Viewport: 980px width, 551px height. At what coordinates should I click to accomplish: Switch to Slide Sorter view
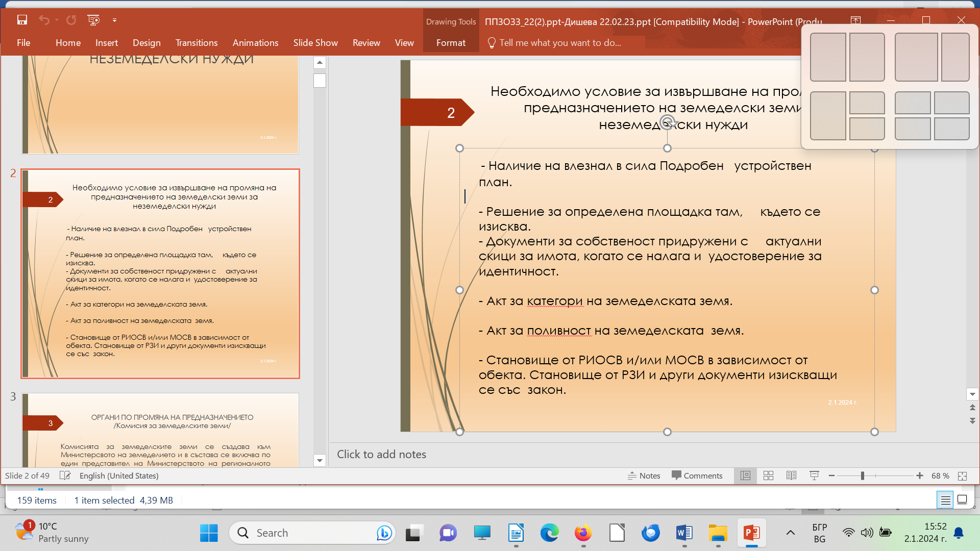(768, 475)
